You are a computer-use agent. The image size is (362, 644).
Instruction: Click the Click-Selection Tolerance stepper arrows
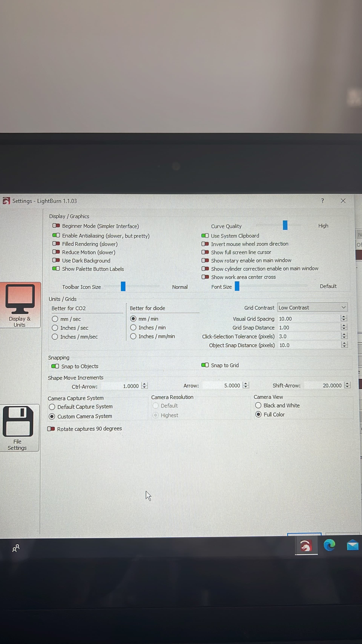point(344,336)
